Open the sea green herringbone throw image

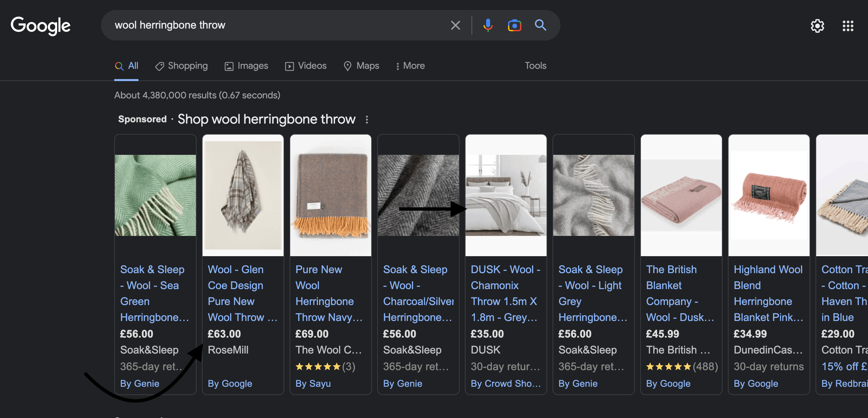click(155, 195)
